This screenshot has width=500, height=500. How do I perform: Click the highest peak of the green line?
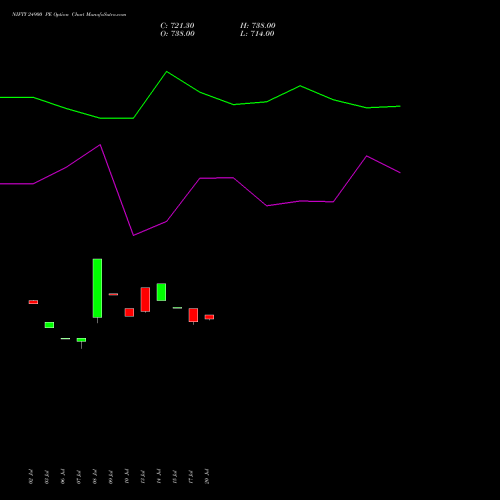click(167, 72)
